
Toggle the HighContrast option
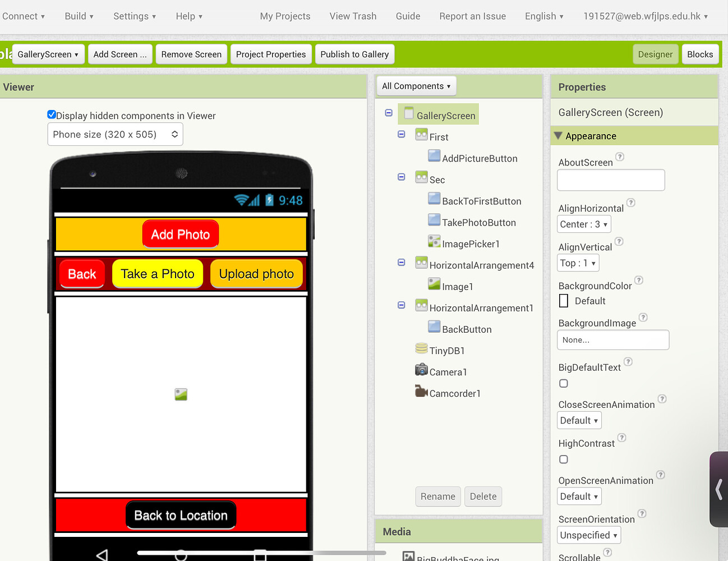(x=563, y=459)
